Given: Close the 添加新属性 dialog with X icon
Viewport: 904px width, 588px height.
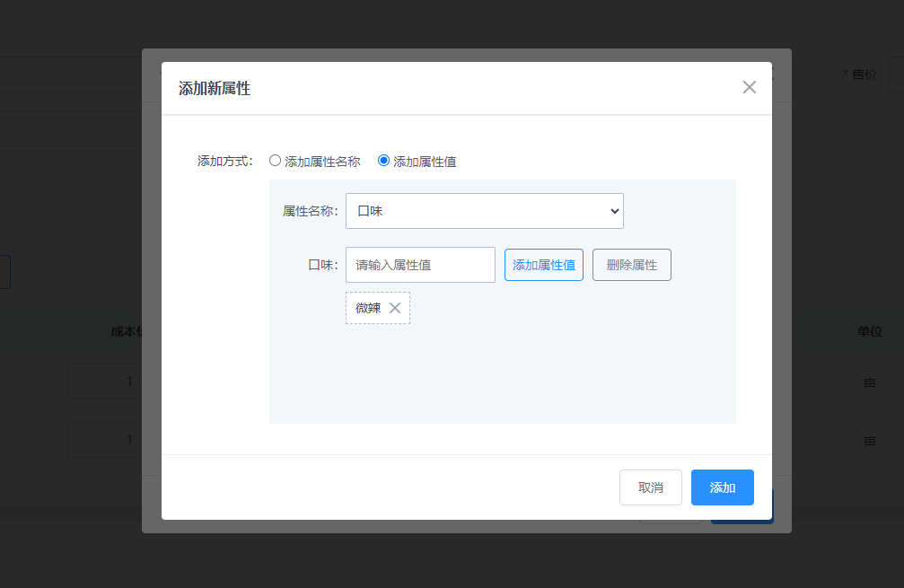Looking at the screenshot, I should click(x=750, y=87).
